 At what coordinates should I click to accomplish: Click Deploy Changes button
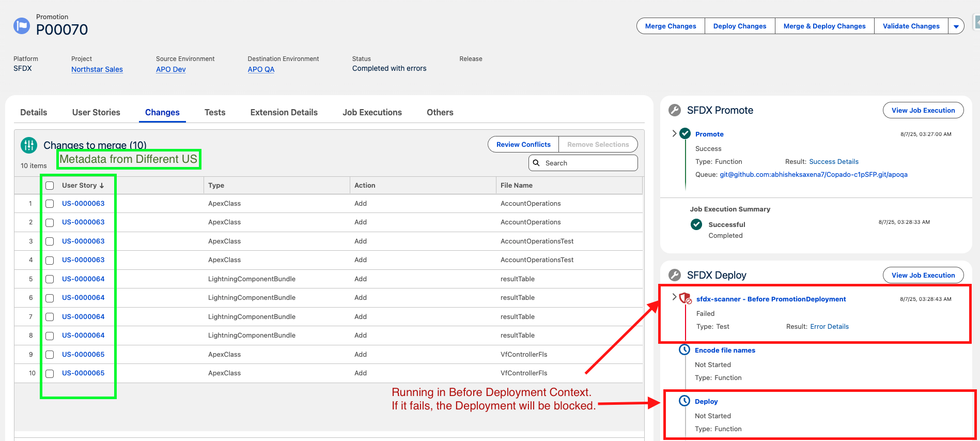pyautogui.click(x=740, y=26)
